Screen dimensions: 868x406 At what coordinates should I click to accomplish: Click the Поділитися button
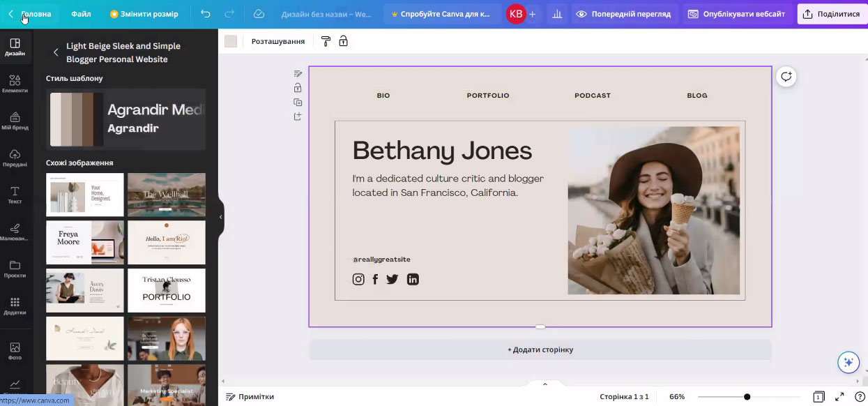(832, 14)
